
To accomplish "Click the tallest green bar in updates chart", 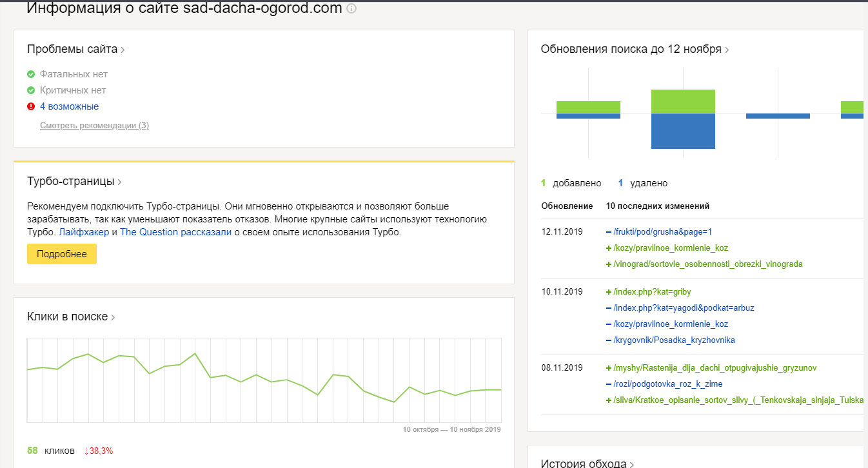I will click(683, 101).
